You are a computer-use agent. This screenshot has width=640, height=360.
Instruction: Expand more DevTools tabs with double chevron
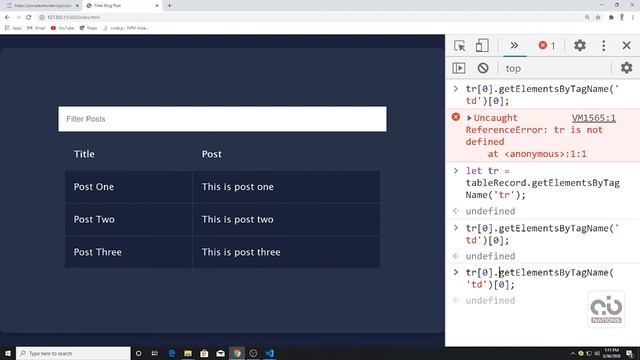tap(514, 45)
